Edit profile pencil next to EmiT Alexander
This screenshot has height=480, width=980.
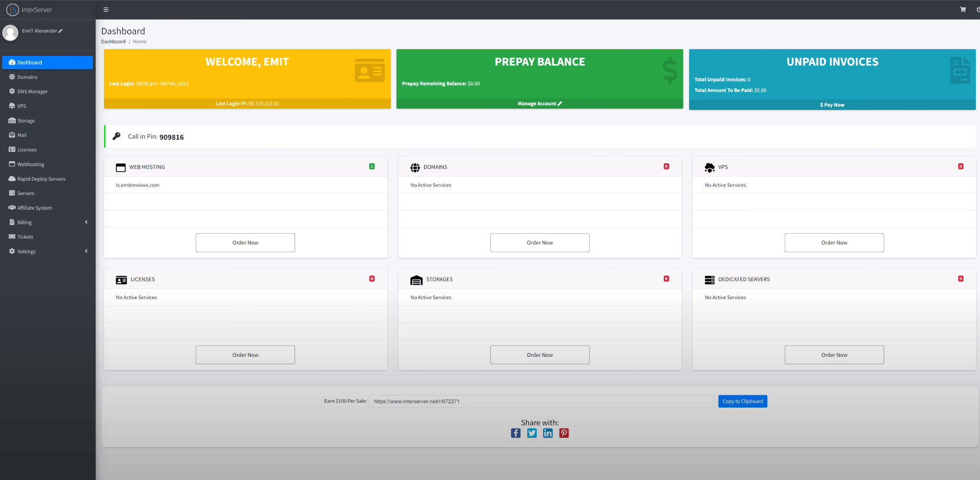(60, 31)
